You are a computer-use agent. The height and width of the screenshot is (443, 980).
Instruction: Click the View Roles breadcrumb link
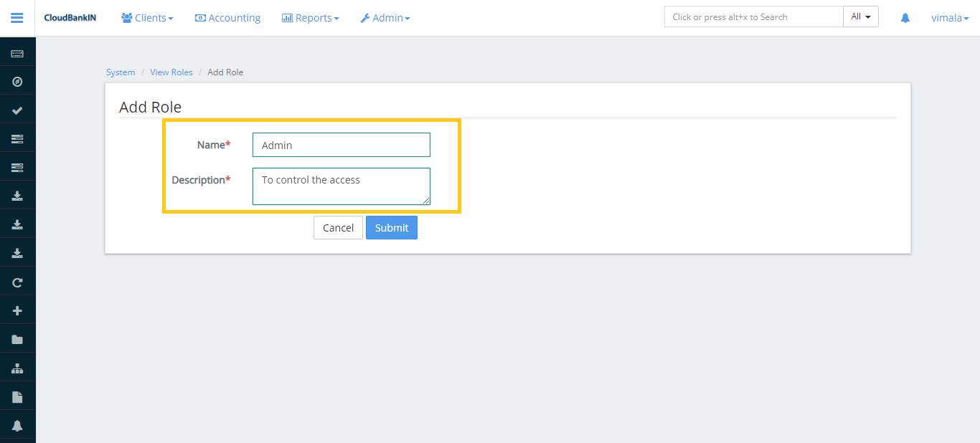[x=171, y=72]
